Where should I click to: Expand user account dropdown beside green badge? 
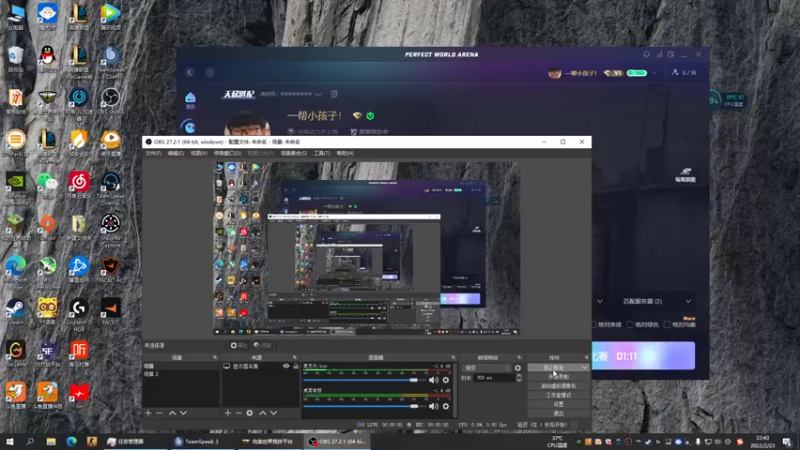pos(654,73)
